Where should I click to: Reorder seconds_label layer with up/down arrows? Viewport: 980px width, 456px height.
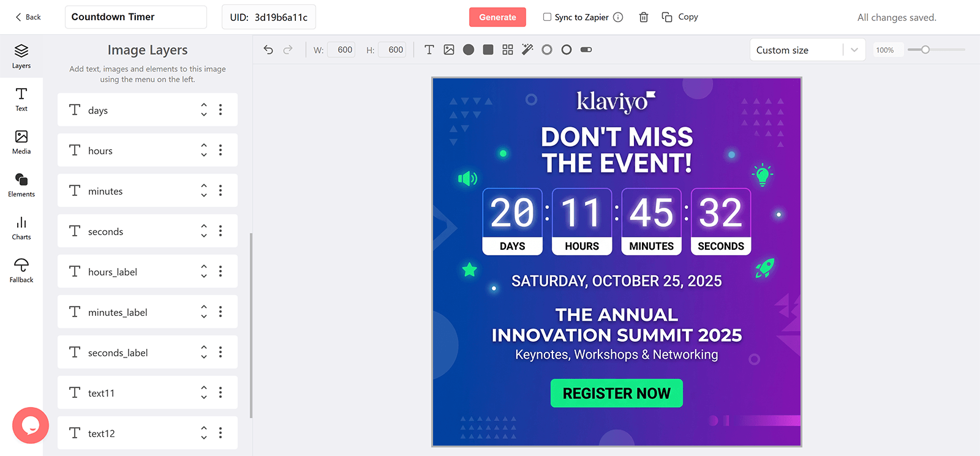point(204,352)
